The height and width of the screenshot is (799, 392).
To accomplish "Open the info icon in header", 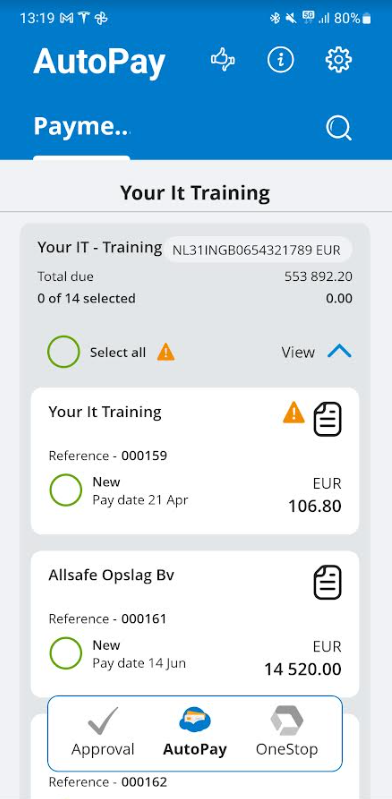I will coord(281,60).
